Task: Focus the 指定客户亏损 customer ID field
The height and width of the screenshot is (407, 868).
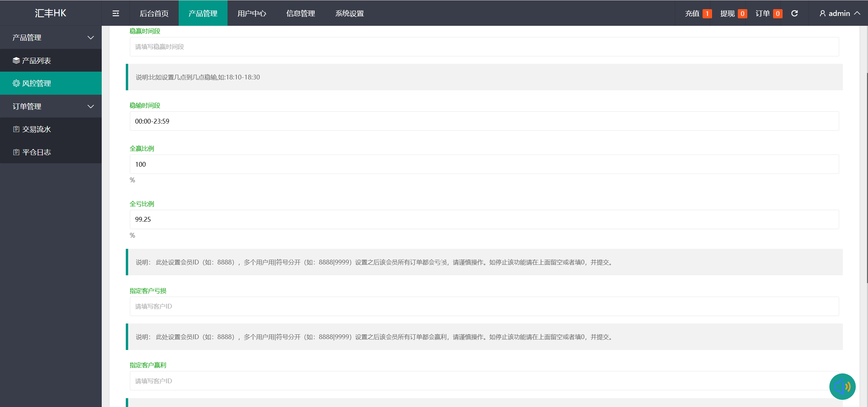Action: [x=484, y=306]
